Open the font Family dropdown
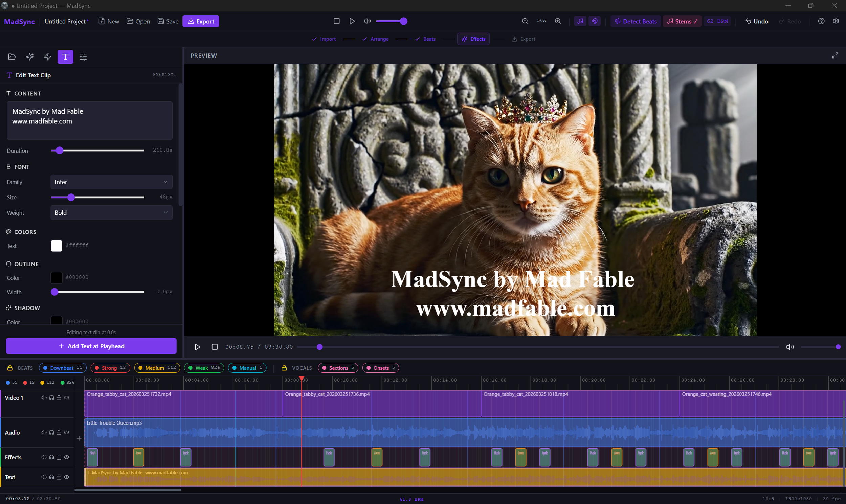Image resolution: width=846 pixels, height=504 pixels. coord(111,182)
